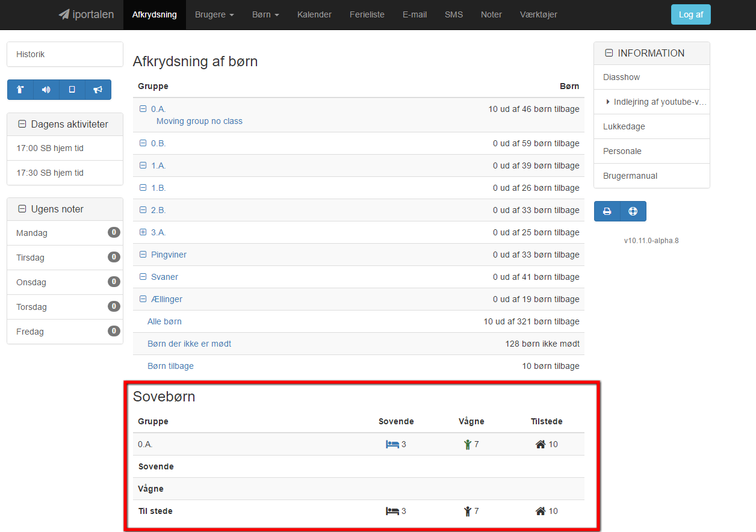Click the house icon in the Til stede row
Image resolution: width=756 pixels, height=532 pixels.
(x=541, y=511)
